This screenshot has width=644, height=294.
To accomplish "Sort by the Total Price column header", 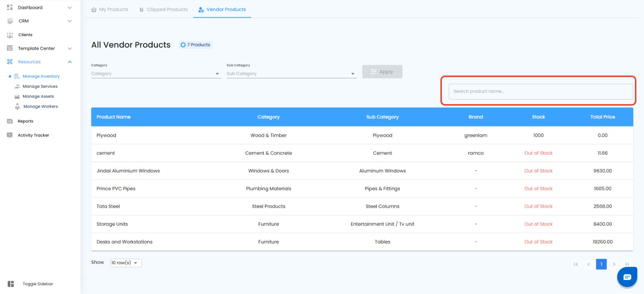I will tap(602, 117).
